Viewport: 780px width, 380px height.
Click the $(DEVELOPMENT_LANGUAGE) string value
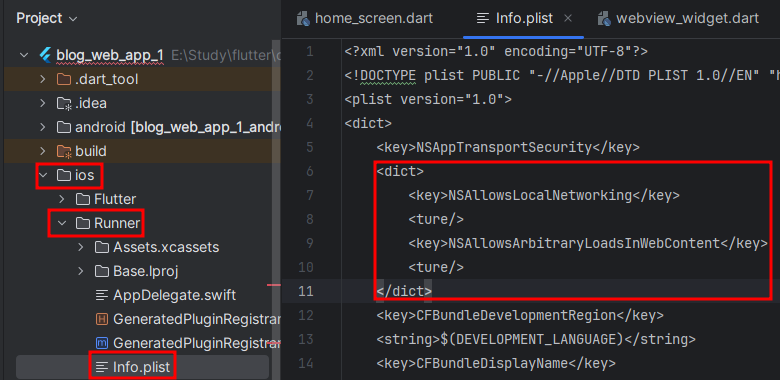532,339
